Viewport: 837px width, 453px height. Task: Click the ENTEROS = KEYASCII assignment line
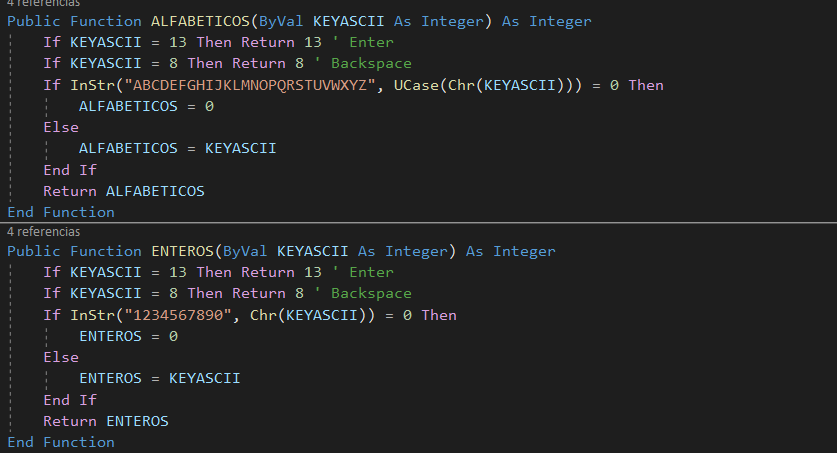coord(159,379)
